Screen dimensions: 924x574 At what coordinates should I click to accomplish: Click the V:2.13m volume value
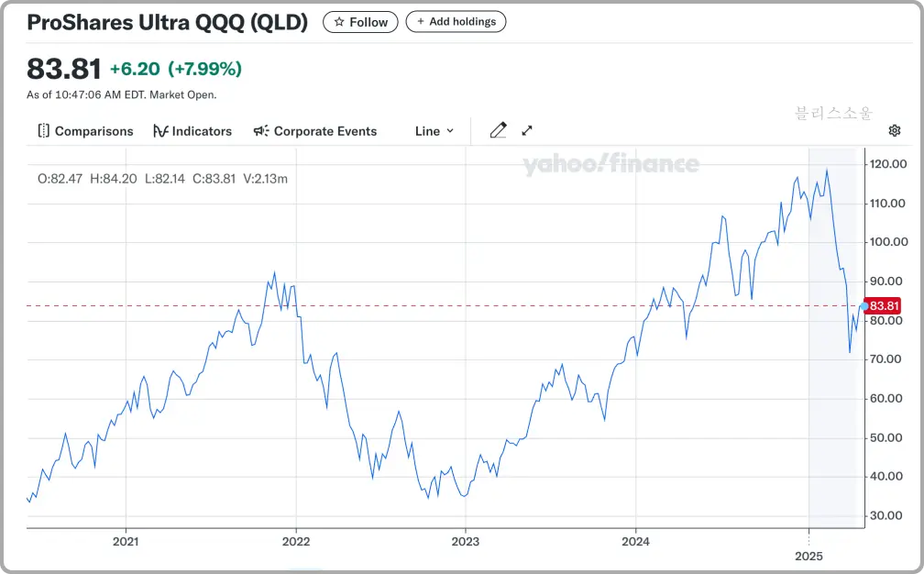(x=265, y=179)
